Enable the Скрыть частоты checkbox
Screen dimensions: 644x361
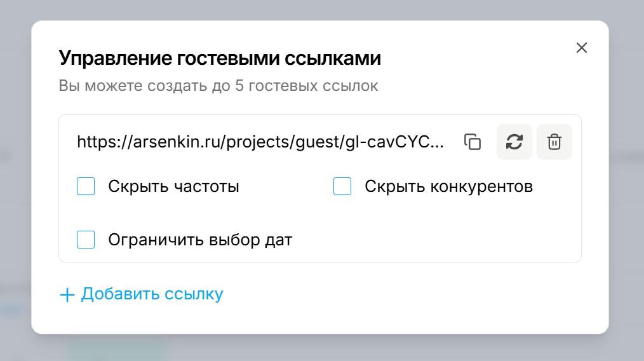[x=86, y=186]
